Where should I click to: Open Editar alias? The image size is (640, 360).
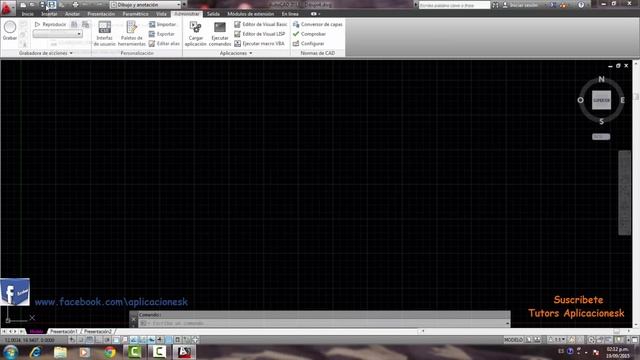[164, 43]
